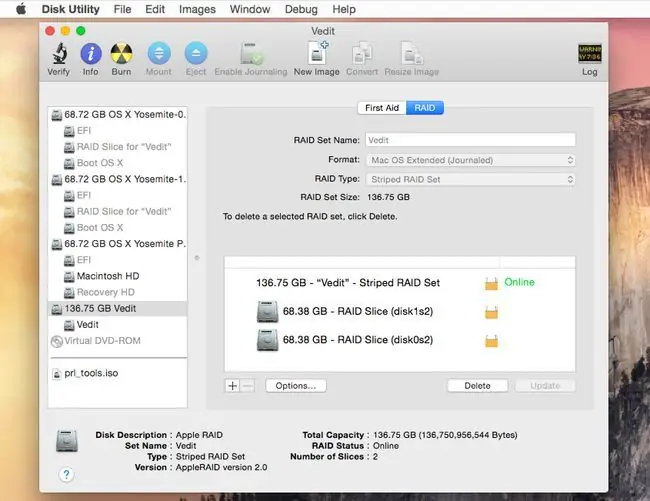Select Boot OS X under Yosemite-1 disk
Viewport: 650px width, 501px height.
coord(117,228)
